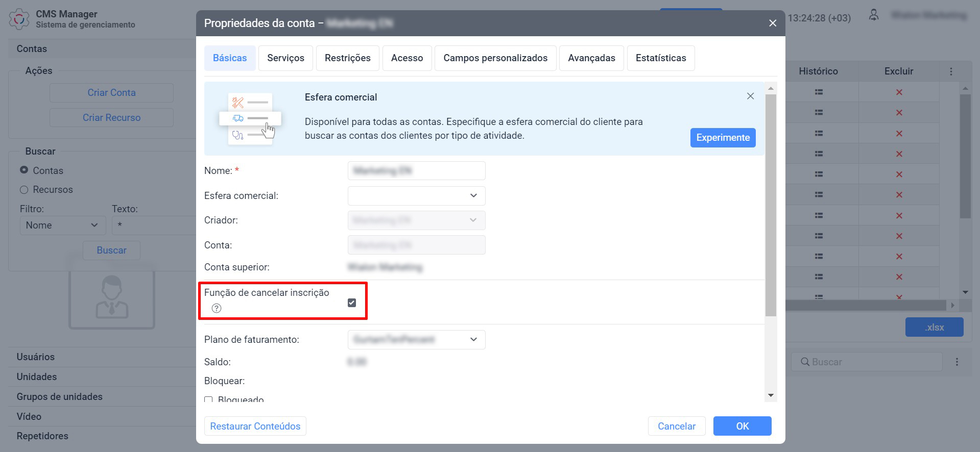This screenshot has height=452, width=980.
Task: Open history icon in first table row
Action: pos(819,92)
